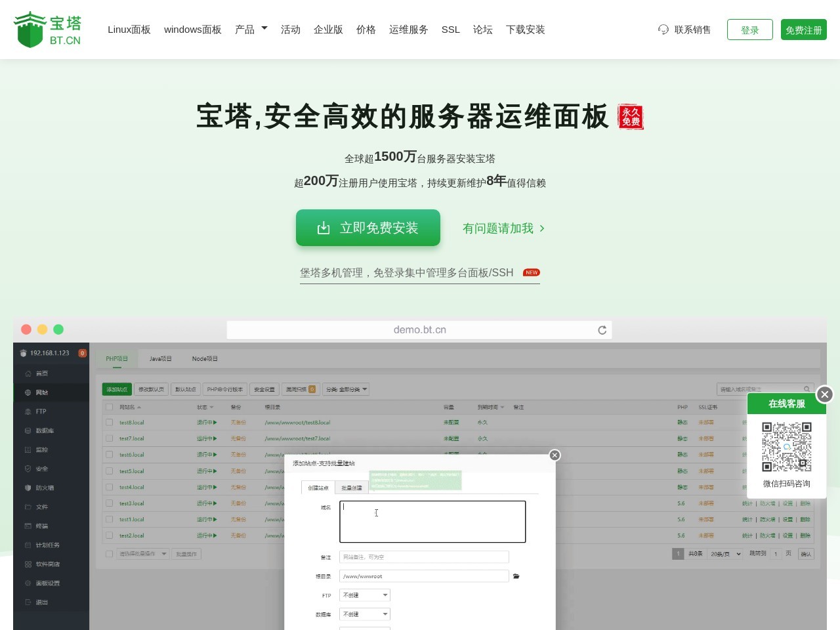Screen dimensions: 840x630
Task: Click the reload icon in demo.bt.cn bar
Action: tap(602, 330)
